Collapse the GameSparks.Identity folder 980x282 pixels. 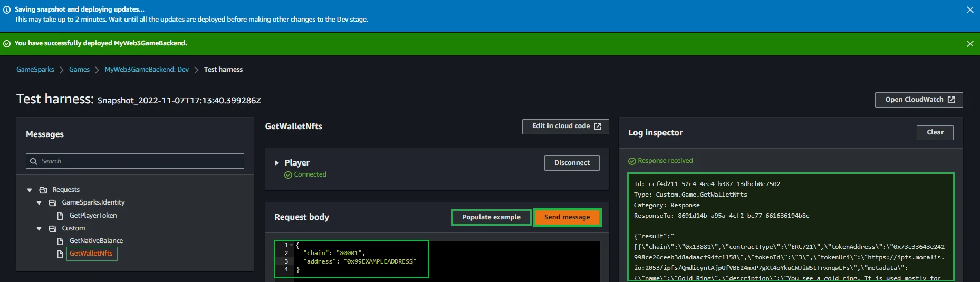tap(39, 202)
